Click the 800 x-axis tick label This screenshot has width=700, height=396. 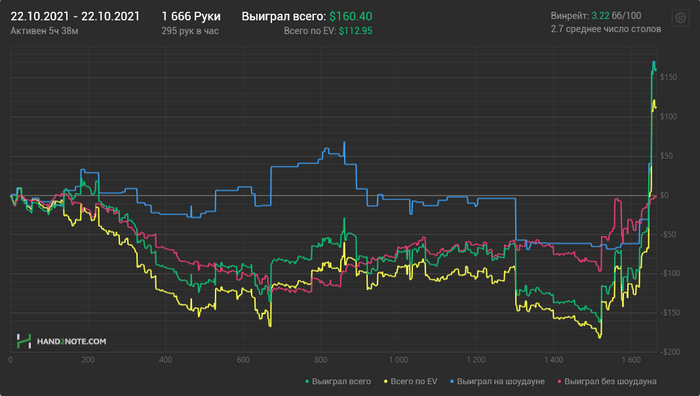click(321, 360)
